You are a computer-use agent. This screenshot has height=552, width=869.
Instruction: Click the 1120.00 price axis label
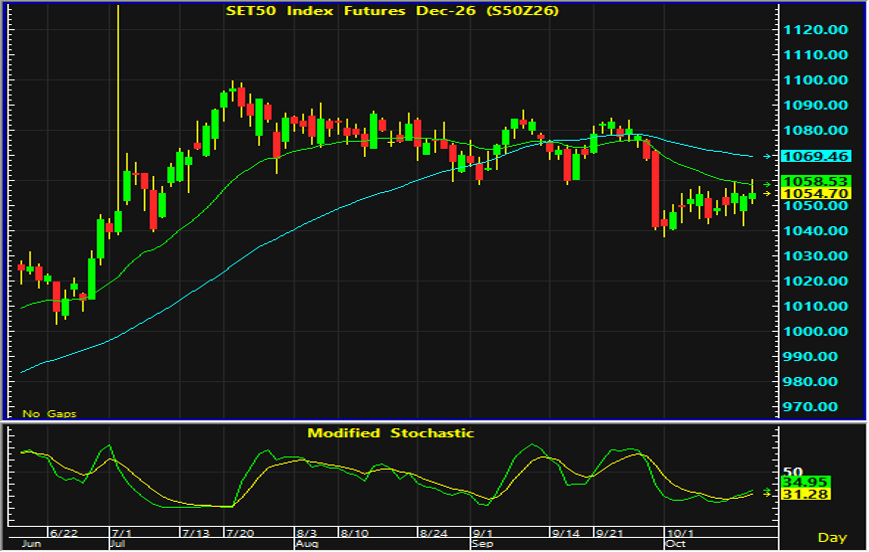tap(815, 30)
